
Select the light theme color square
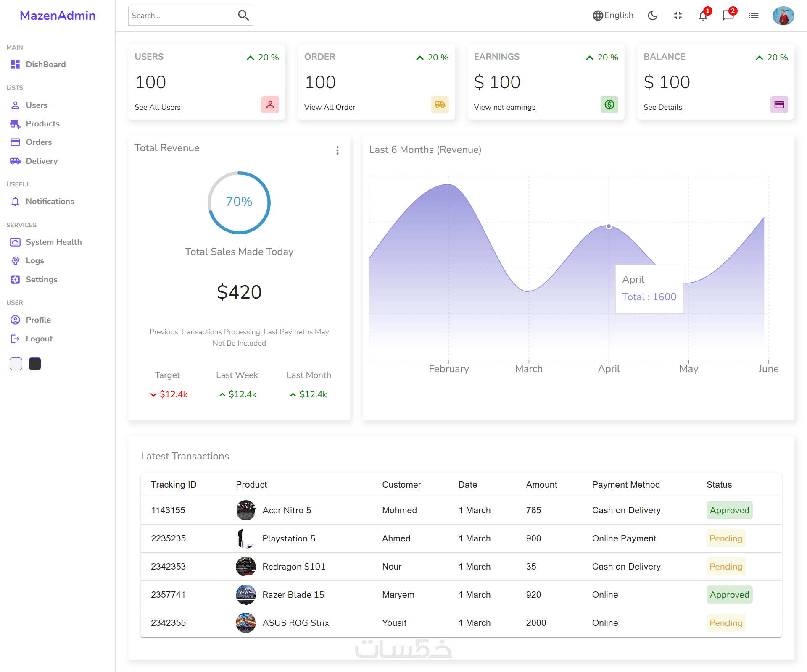point(16,364)
